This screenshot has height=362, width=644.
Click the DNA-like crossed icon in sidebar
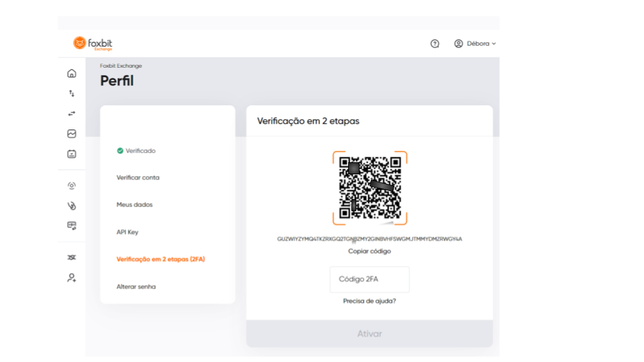tap(72, 257)
